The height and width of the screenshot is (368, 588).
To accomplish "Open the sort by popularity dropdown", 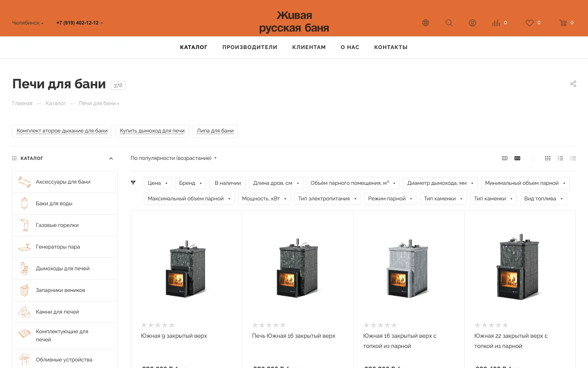I will pyautogui.click(x=174, y=158).
